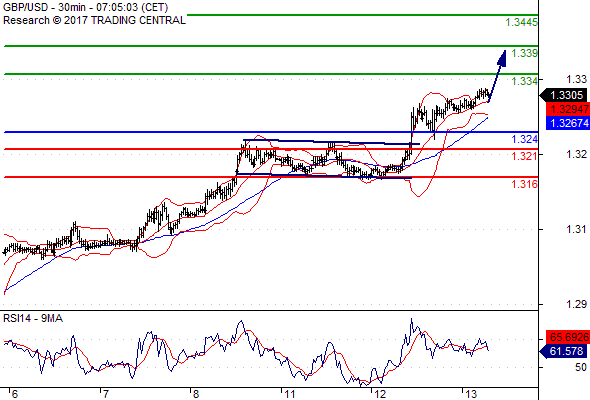Click the date axis marker 13
This screenshot has height=400, width=590.
coord(471,394)
